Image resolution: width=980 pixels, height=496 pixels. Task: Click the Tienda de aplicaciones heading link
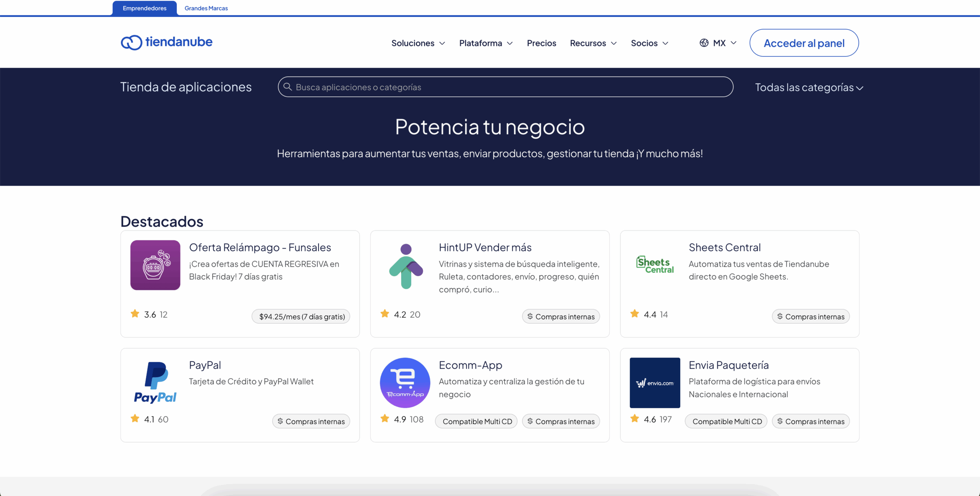pyautogui.click(x=186, y=87)
